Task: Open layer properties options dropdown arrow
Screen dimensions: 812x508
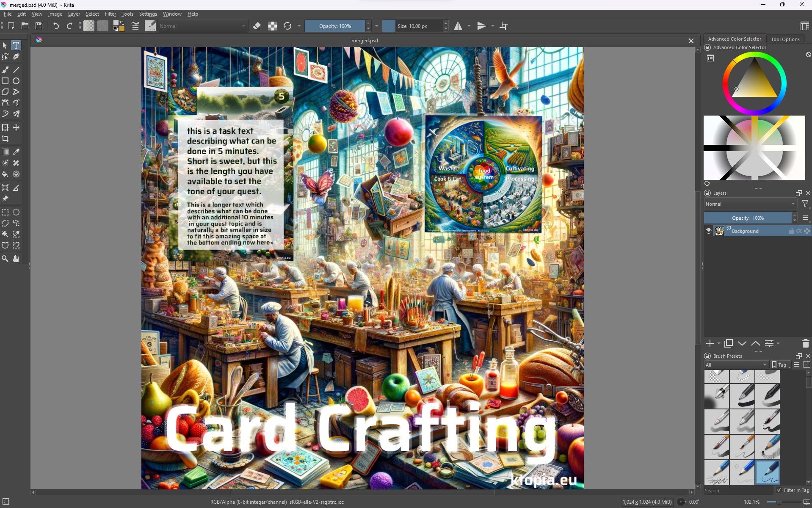Action: (778, 344)
